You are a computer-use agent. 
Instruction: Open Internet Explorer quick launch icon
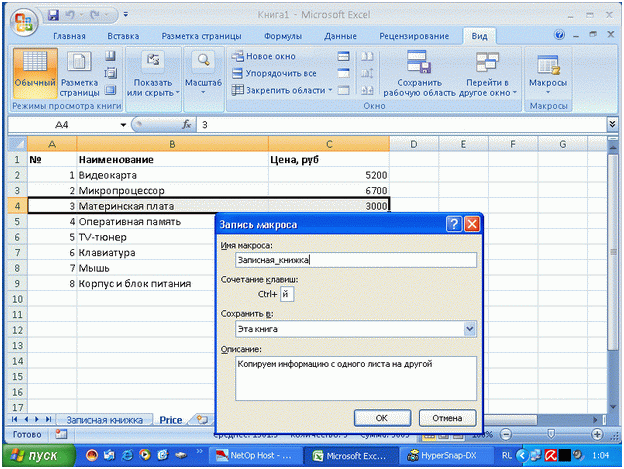127,455
